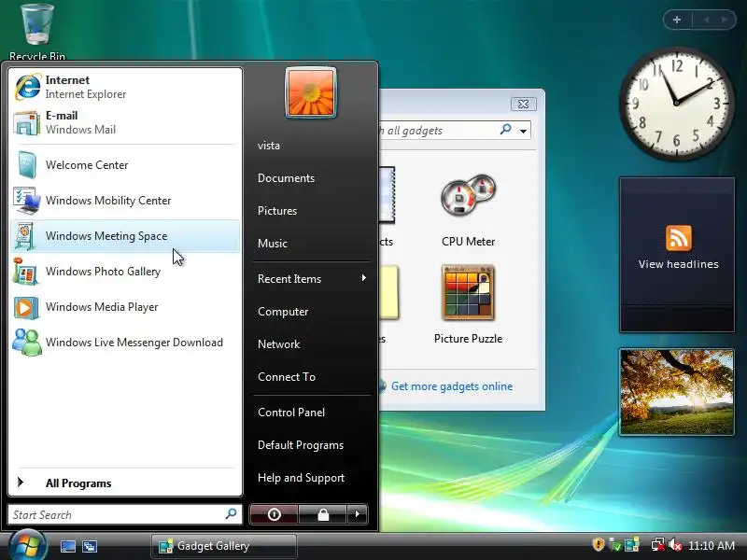Open Windows Media Player
This screenshot has height=560, width=747.
[125, 307]
